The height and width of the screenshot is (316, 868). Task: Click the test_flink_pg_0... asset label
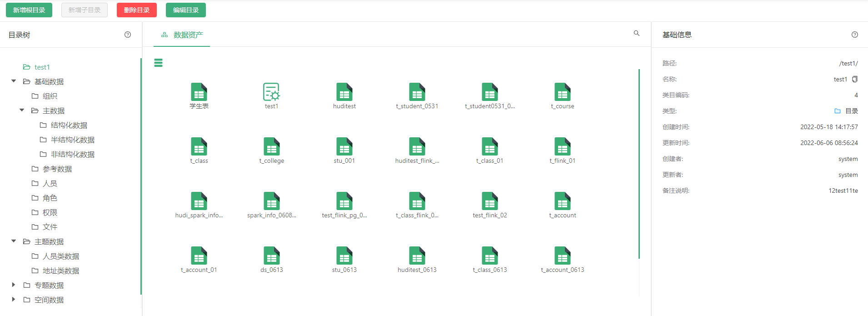(344, 215)
